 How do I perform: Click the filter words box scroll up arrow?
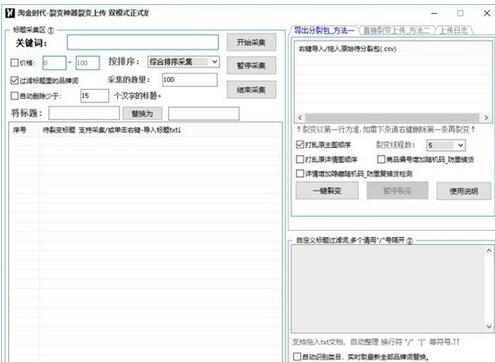(x=489, y=250)
